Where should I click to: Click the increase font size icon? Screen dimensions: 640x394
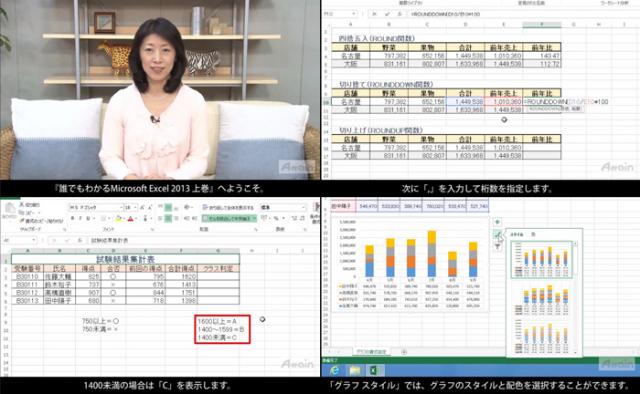(143, 207)
